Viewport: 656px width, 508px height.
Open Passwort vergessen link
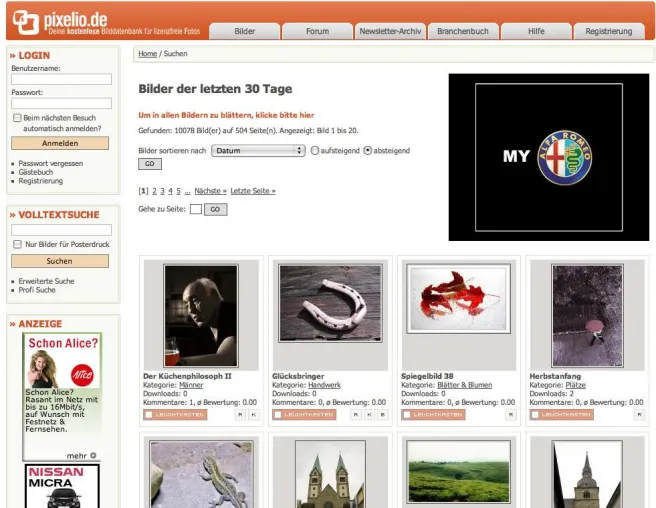(x=51, y=163)
